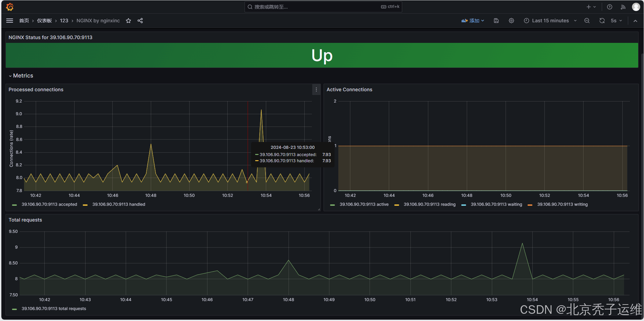Save the dashboard
Screen dimensions: 644x321
tap(496, 21)
